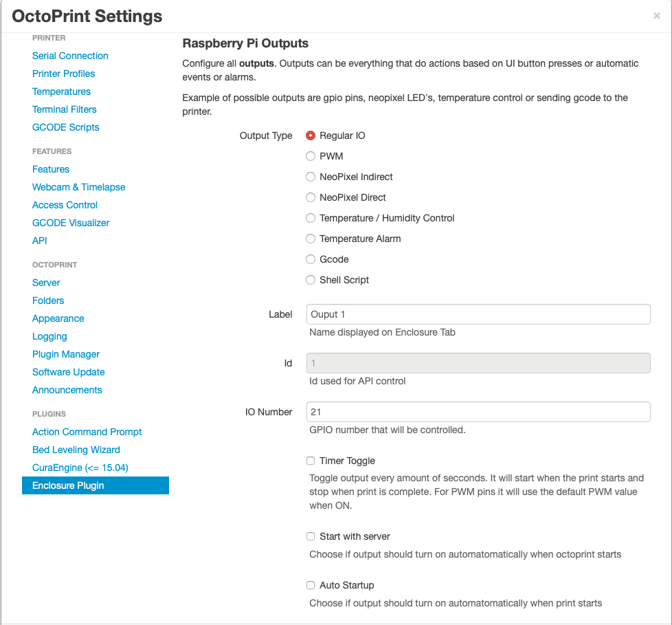The image size is (672, 625).
Task: Open the Access Control settings
Action: (x=65, y=205)
